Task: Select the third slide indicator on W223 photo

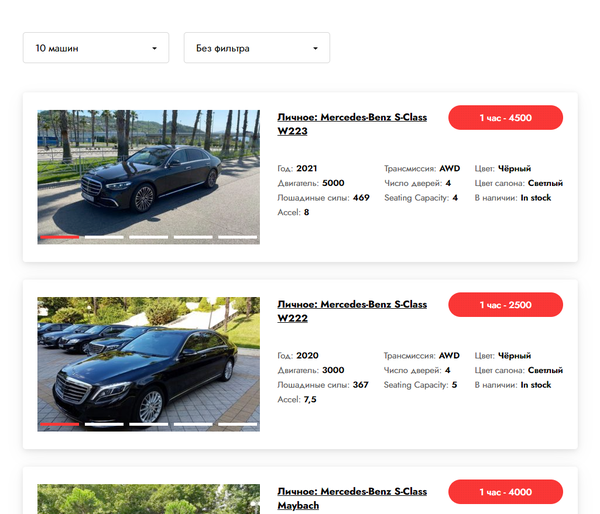Action: pos(148,237)
